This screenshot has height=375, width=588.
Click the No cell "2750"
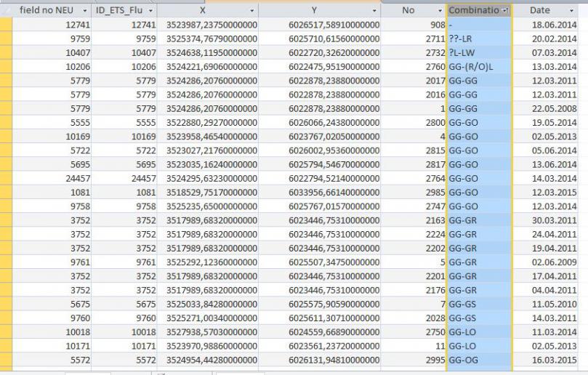[414, 332]
